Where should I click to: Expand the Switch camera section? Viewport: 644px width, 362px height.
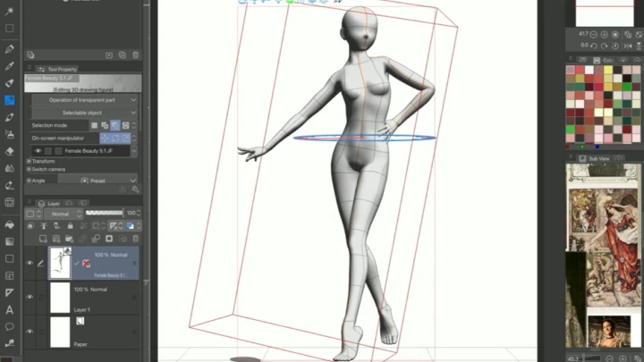click(x=29, y=169)
